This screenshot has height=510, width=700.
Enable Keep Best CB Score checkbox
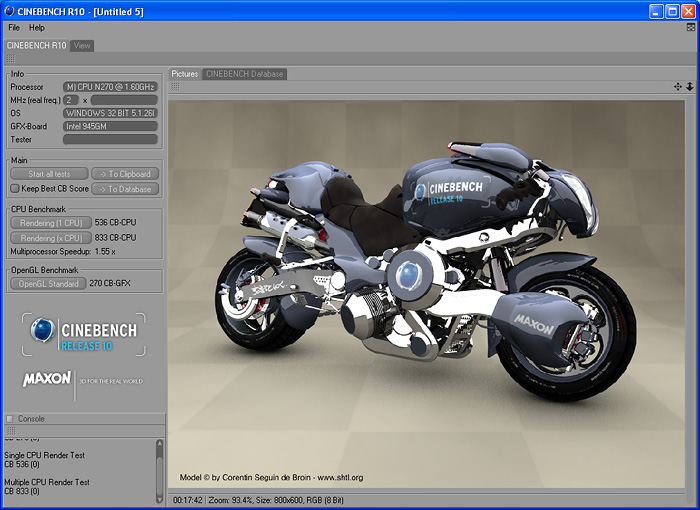point(15,188)
